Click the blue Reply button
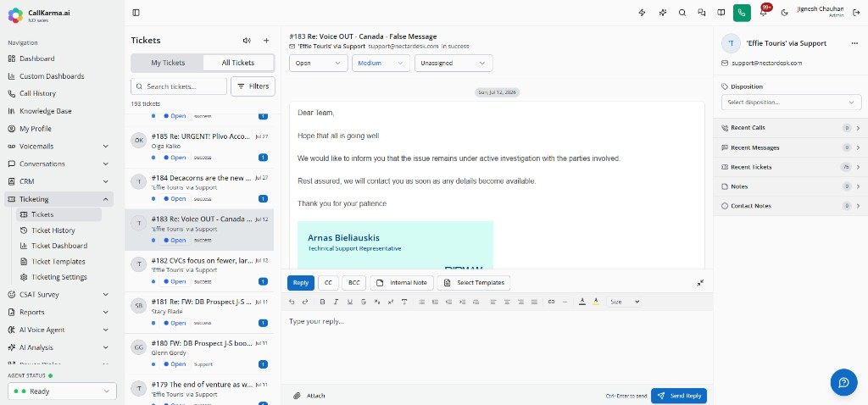 point(301,283)
